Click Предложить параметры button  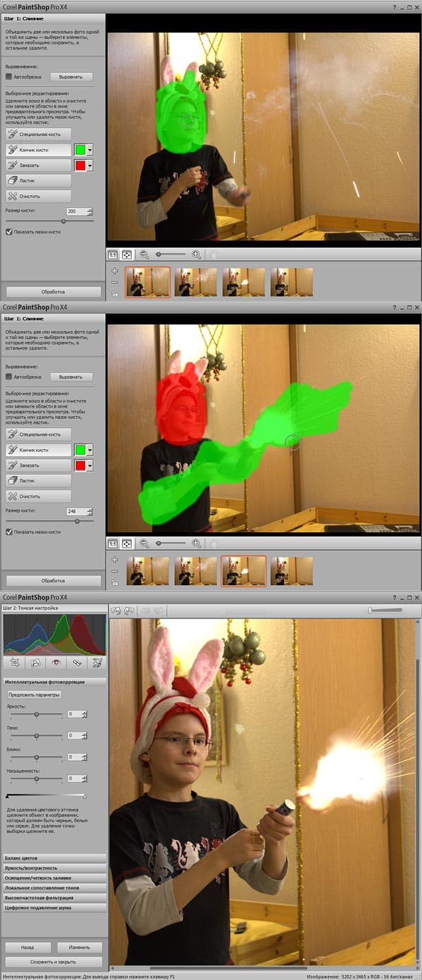(34, 695)
